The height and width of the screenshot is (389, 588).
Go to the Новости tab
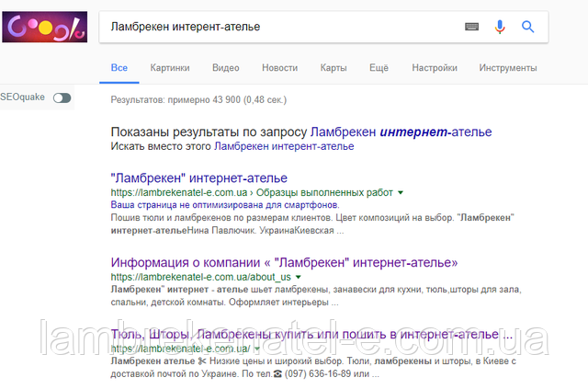pos(279,68)
